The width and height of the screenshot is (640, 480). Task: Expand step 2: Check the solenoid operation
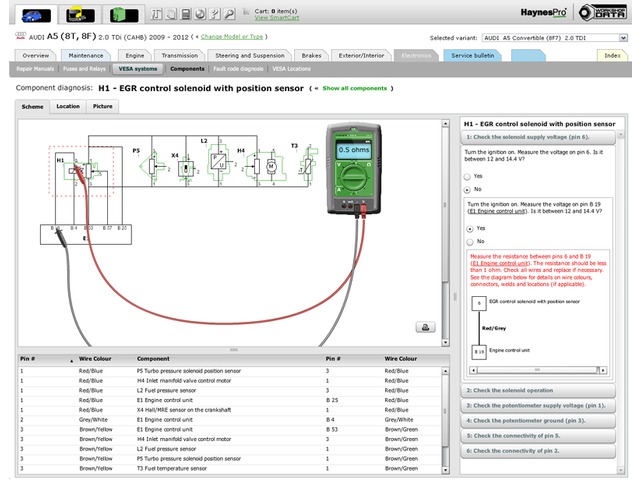(x=538, y=391)
